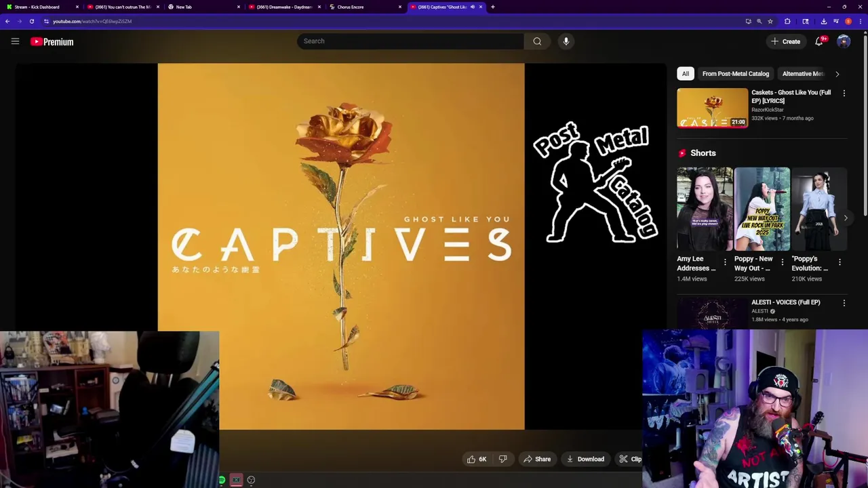Switch to You can't outrun tab

(121, 7)
